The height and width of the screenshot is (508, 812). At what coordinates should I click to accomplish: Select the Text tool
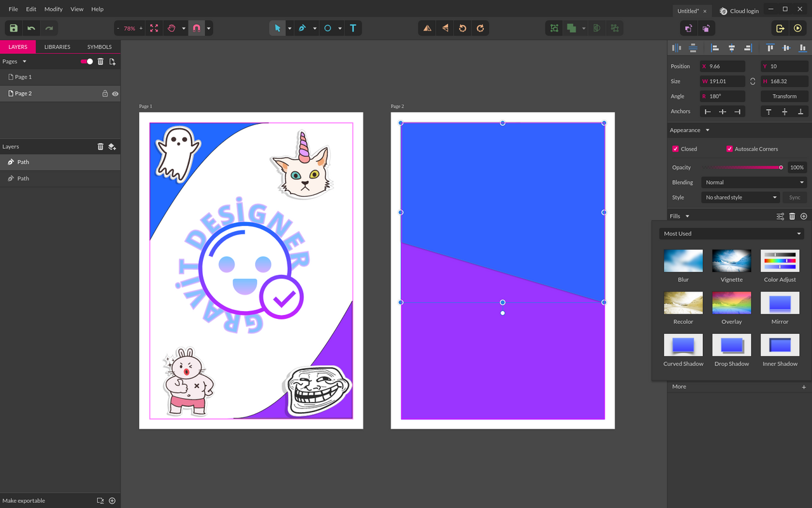pyautogui.click(x=353, y=29)
